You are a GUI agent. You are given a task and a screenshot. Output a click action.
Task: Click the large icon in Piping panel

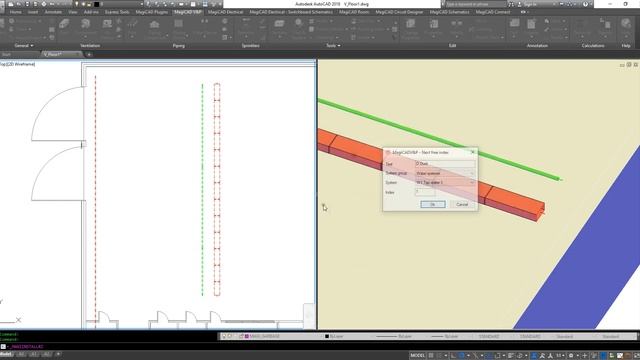pyautogui.click(x=154, y=25)
